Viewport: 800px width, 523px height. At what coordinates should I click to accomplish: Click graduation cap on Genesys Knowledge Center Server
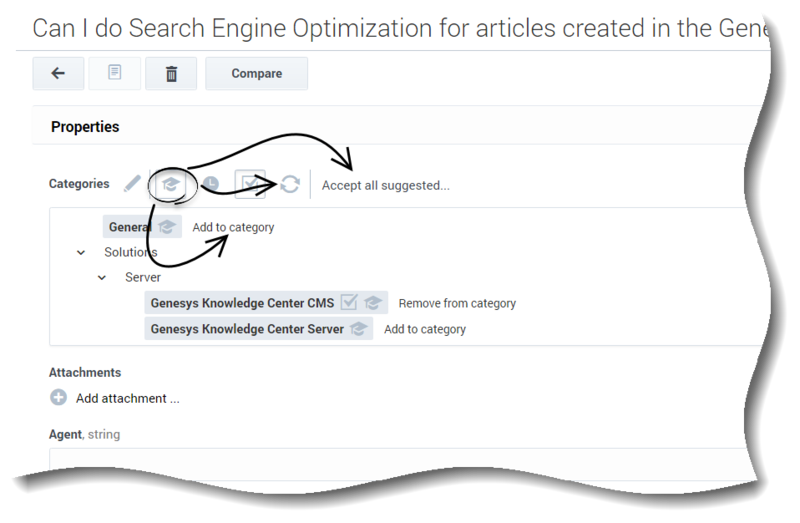coord(359,329)
